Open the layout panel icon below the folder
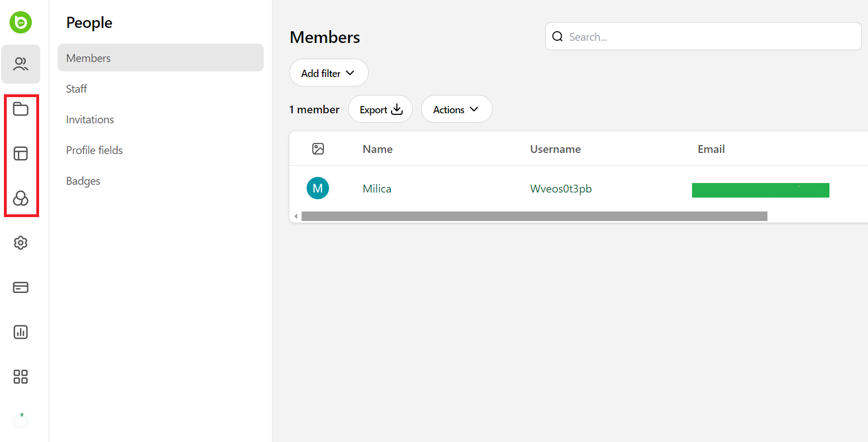The image size is (868, 442). [x=21, y=153]
